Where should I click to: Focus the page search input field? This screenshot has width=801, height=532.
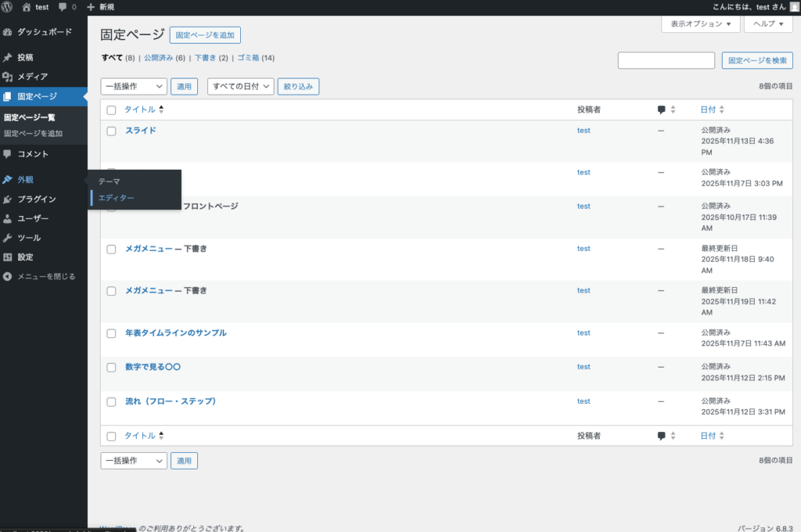(x=666, y=60)
